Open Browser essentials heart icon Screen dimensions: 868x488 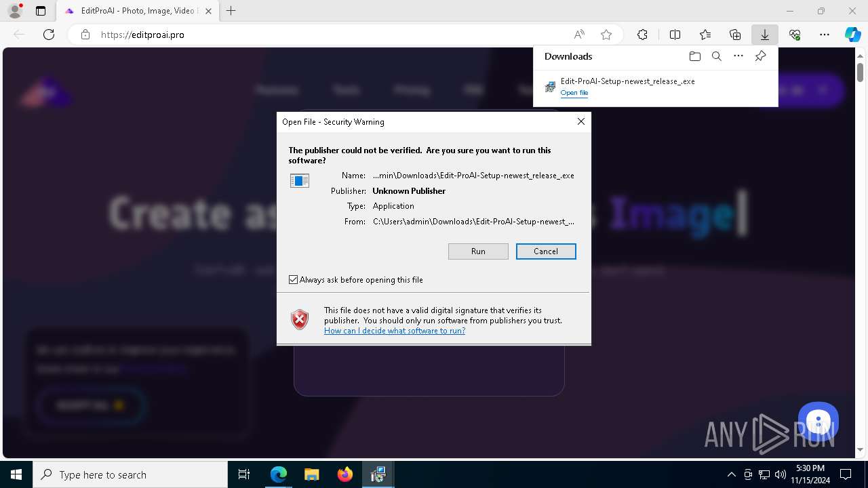click(795, 35)
